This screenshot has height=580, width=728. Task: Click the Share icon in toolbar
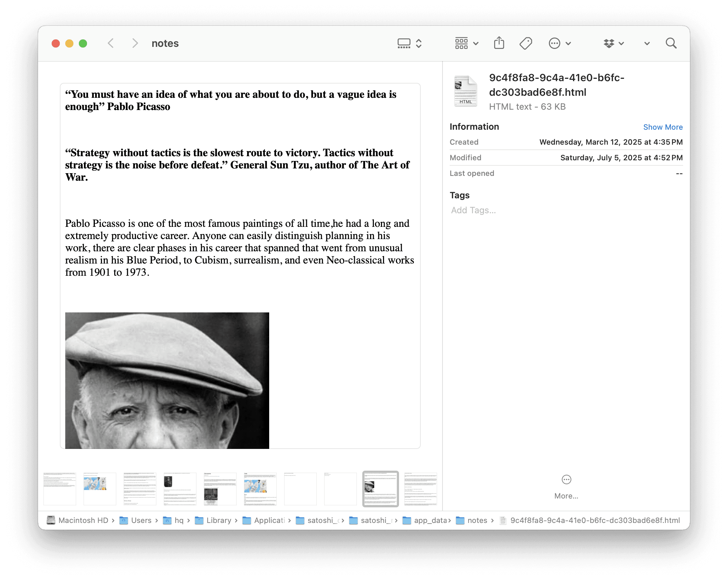499,43
